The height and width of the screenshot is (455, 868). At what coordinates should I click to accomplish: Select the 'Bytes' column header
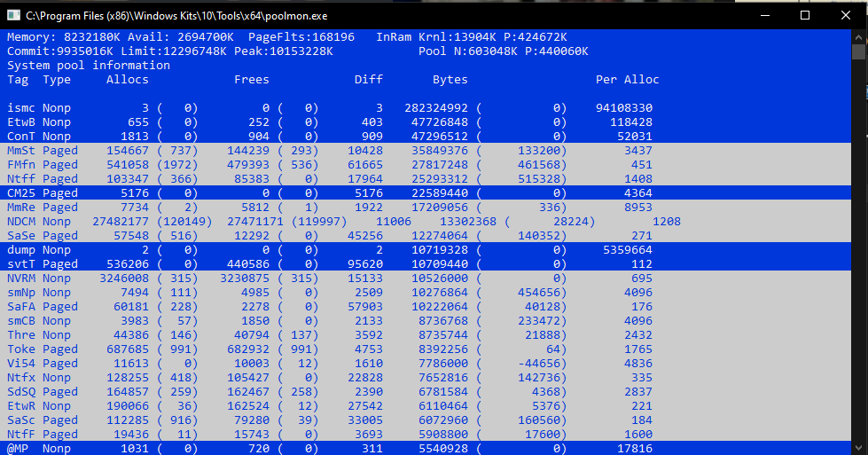(x=450, y=80)
